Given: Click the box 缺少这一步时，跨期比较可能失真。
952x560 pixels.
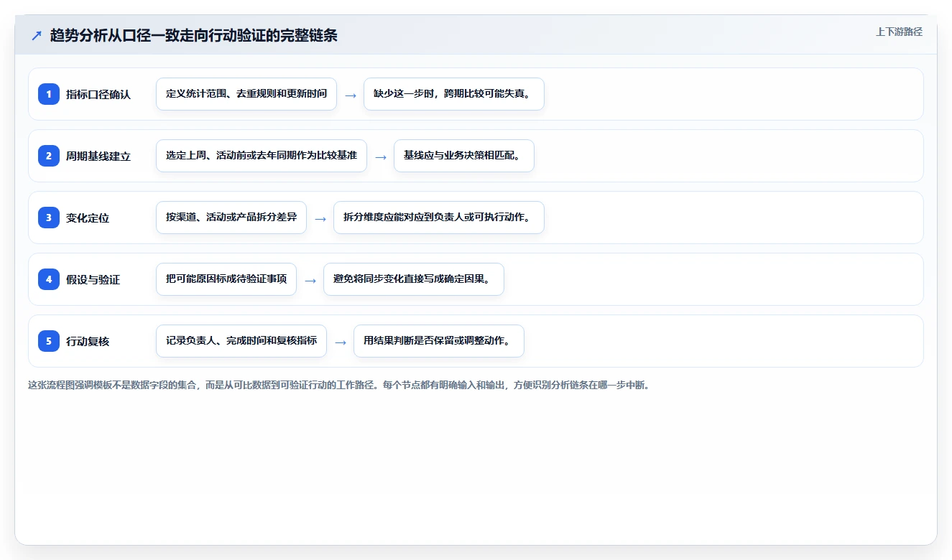Looking at the screenshot, I should [x=454, y=94].
